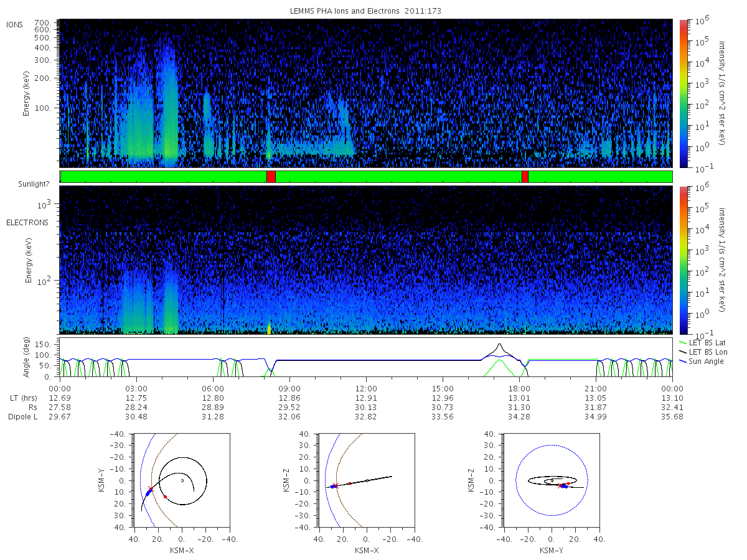Click the red sunlight bar segment near 18:00
747x560 pixels.
tap(525, 177)
